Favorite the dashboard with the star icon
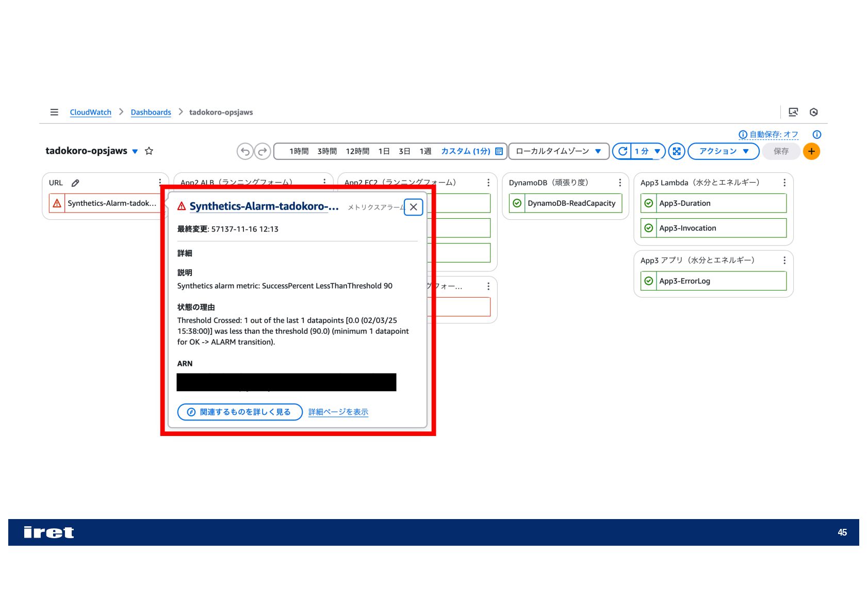This screenshot has width=868, height=614. point(149,151)
